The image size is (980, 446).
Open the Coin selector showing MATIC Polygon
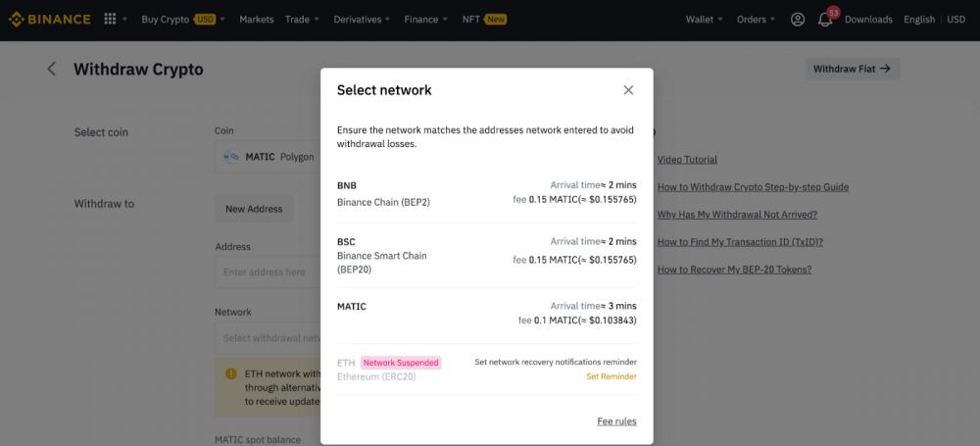(269, 157)
